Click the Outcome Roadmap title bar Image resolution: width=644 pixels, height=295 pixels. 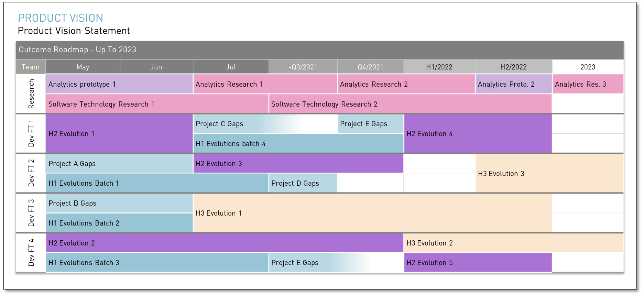pyautogui.click(x=320, y=50)
